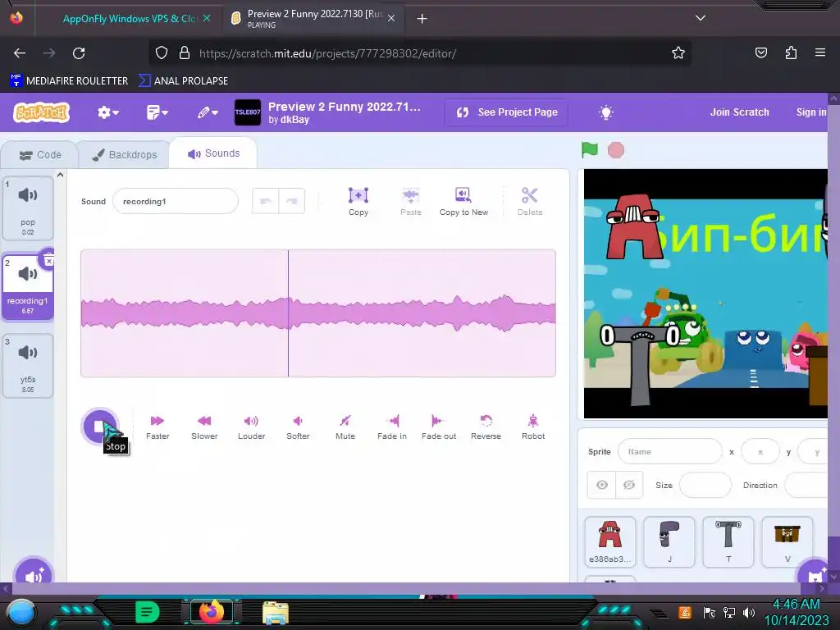Select the Sounds tab
Screen dimensions: 840x630
pyautogui.click(x=213, y=153)
